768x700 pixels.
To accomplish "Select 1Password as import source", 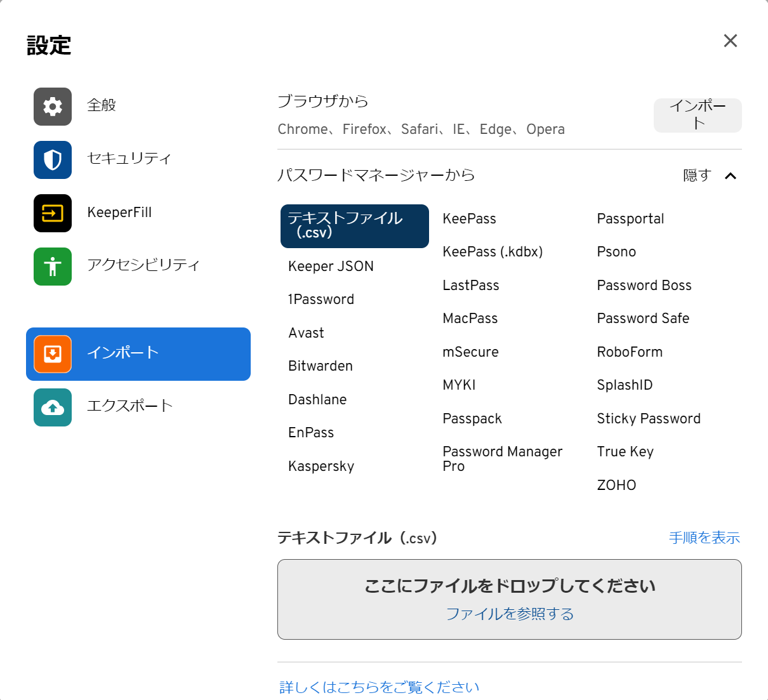I will click(321, 300).
